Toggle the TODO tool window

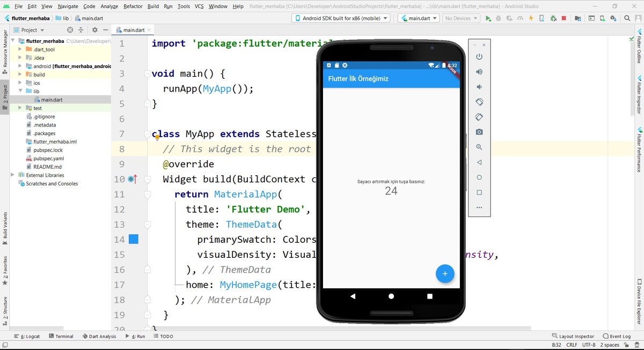click(x=163, y=337)
